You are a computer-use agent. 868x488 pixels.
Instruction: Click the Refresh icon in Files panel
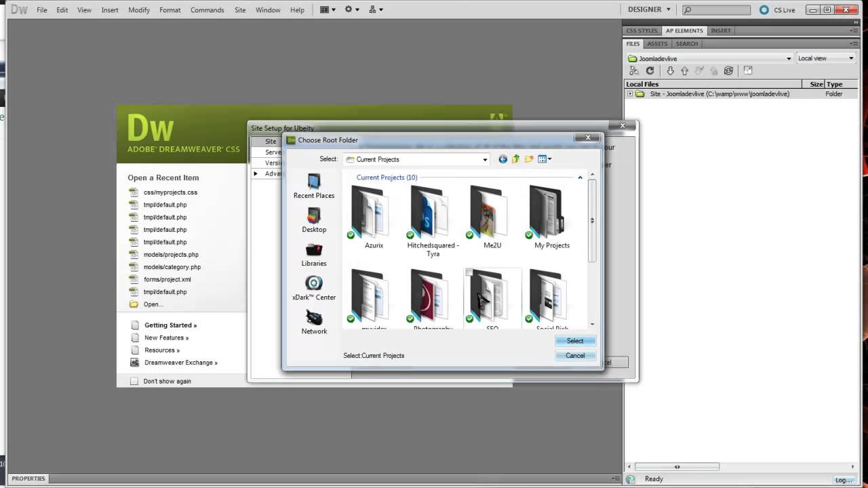(x=650, y=70)
